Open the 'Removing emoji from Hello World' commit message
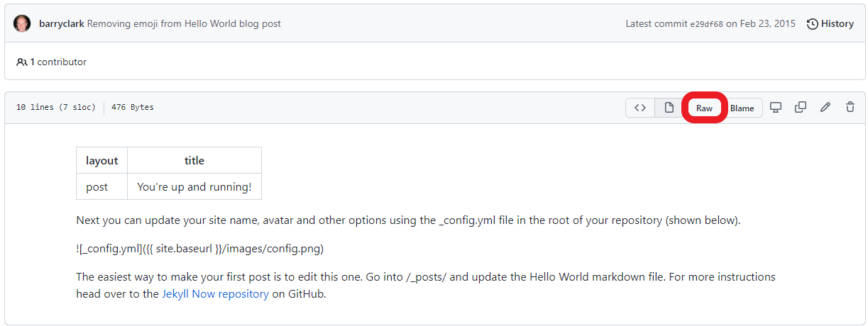 [184, 23]
